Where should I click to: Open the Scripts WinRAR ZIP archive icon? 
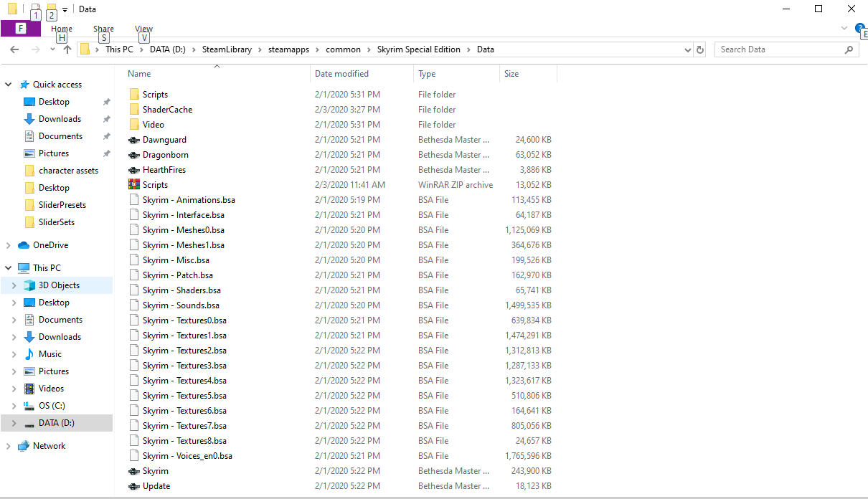coord(134,185)
